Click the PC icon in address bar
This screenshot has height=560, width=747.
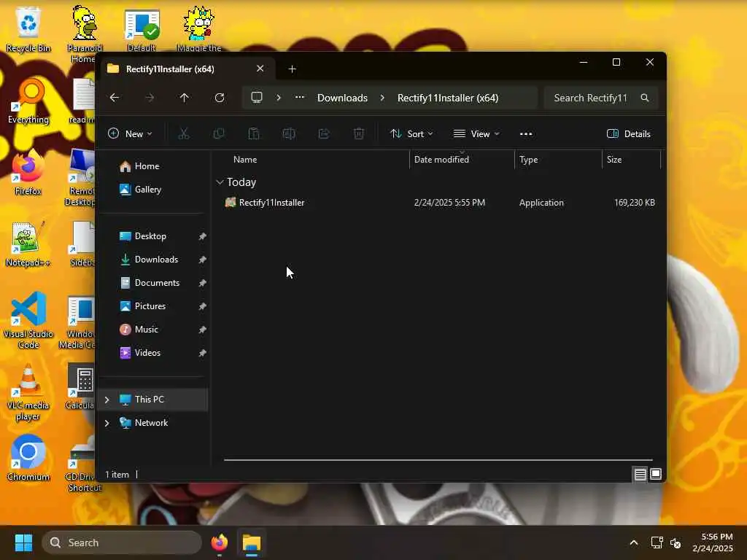pos(257,98)
